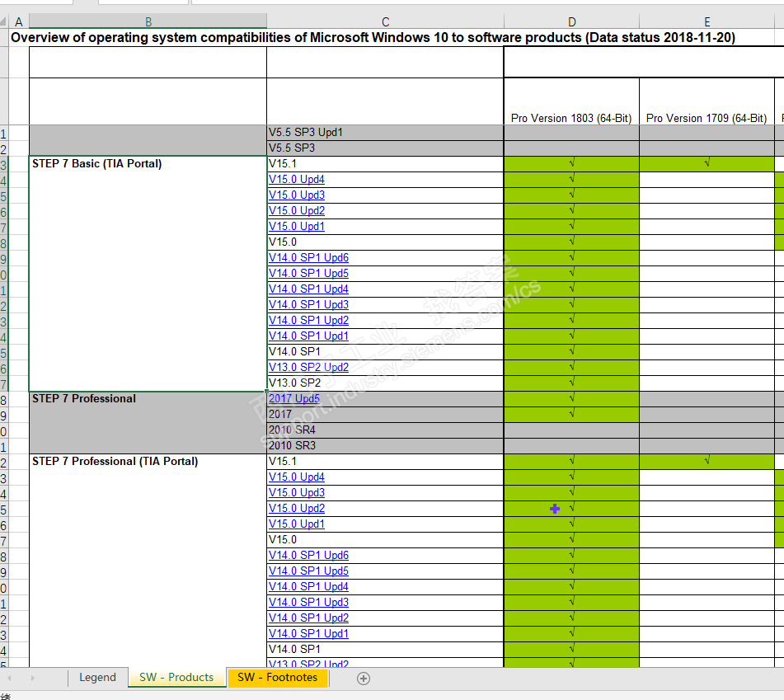Open V14.0 SP1 Upd3 link under STEP 7 Professional (TIA Portal)
The height and width of the screenshot is (700, 784).
click(x=308, y=602)
